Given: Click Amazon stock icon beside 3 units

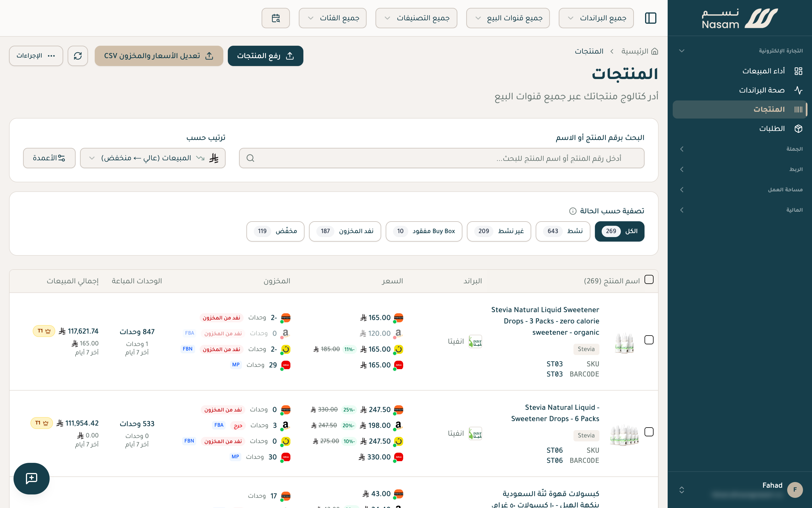Looking at the screenshot, I should pyautogui.click(x=286, y=425).
